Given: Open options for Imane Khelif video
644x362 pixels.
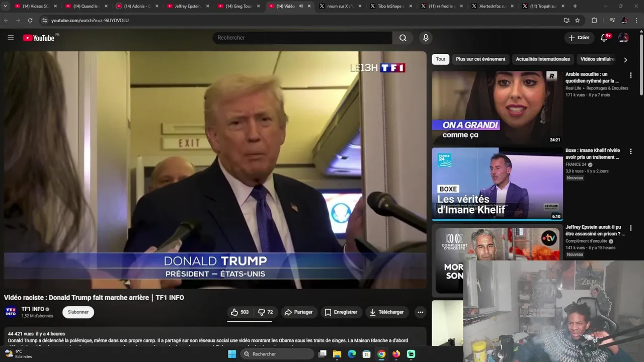Looking at the screenshot, I should click(x=630, y=152).
